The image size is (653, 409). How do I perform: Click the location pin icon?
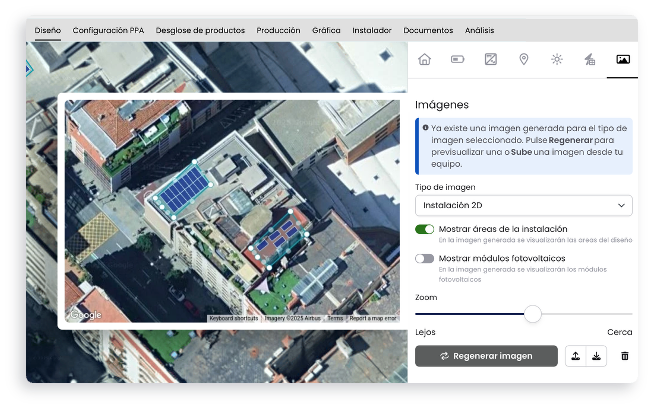tap(523, 60)
